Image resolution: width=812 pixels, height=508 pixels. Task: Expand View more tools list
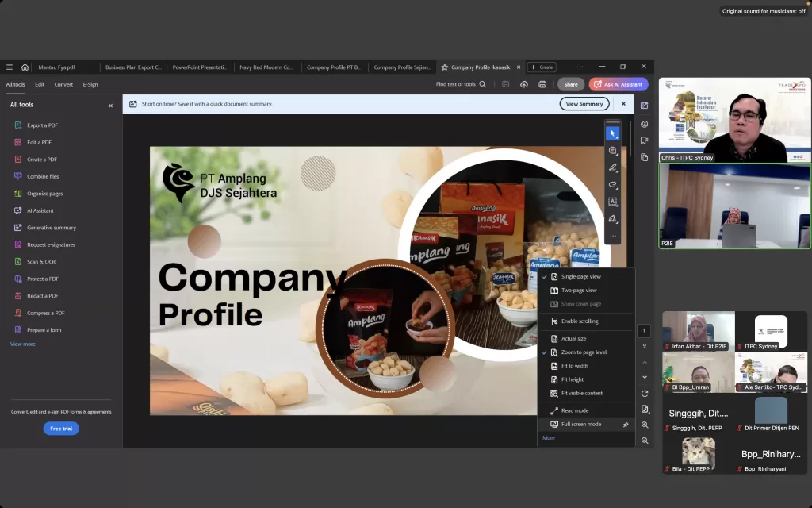(x=23, y=344)
